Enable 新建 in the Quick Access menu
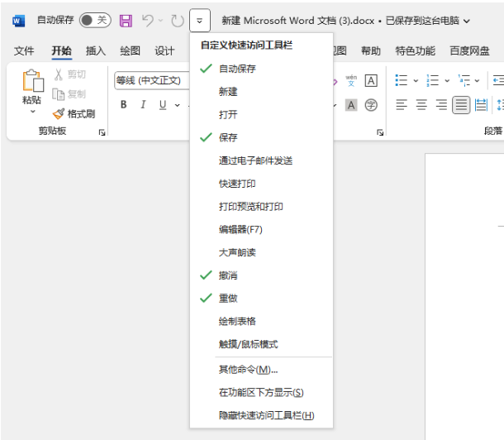 click(x=261, y=92)
